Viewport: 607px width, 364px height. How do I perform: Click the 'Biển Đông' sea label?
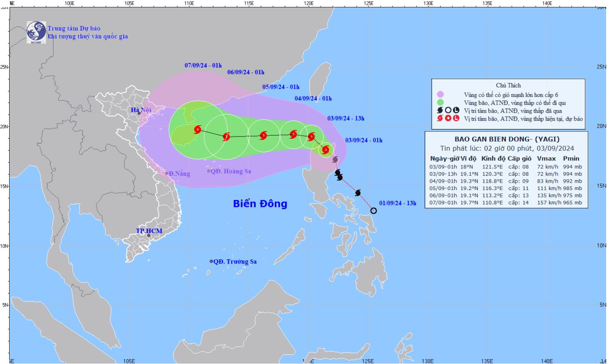[x=260, y=204]
